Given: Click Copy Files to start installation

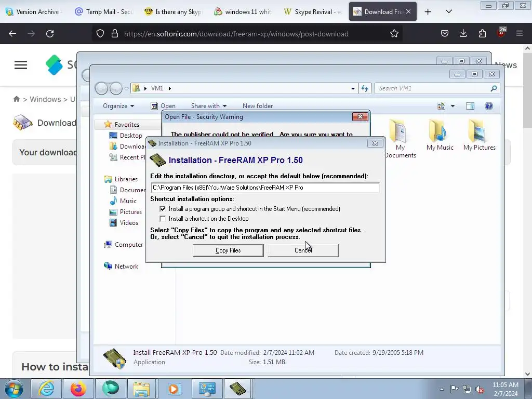Looking at the screenshot, I should tap(228, 250).
